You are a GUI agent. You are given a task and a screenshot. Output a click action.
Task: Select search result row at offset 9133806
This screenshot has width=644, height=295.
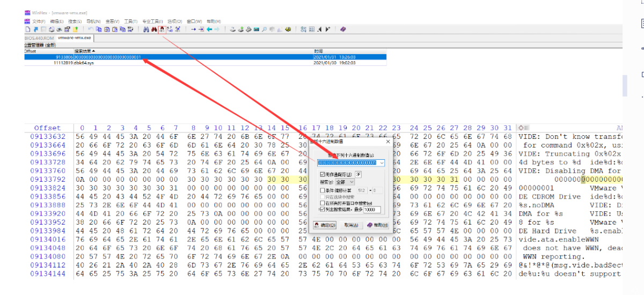pyautogui.click(x=205, y=56)
